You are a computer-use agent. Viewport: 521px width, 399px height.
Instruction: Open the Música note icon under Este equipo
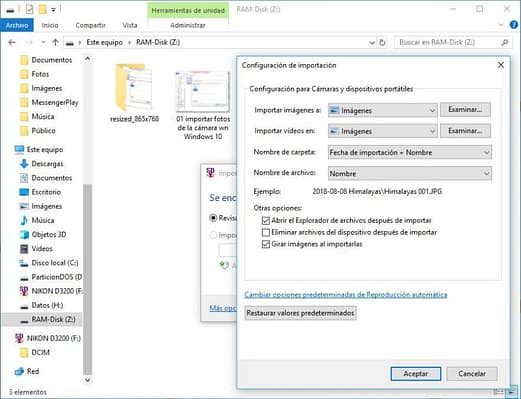(24, 220)
